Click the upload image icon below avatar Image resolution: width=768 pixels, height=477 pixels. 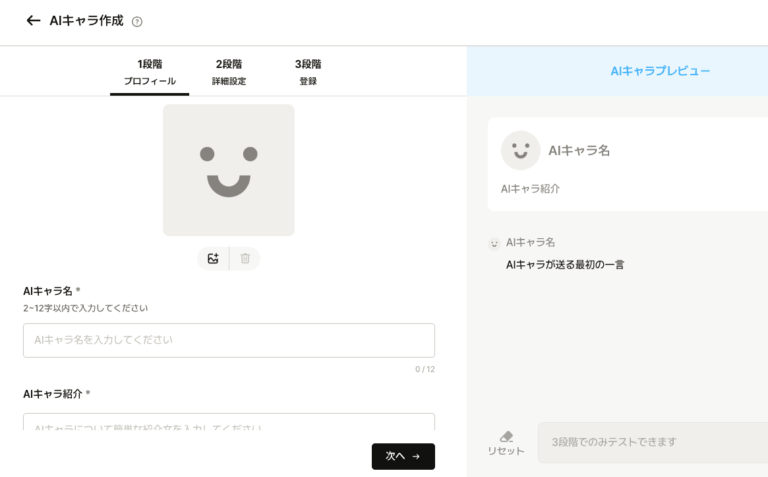pos(213,259)
